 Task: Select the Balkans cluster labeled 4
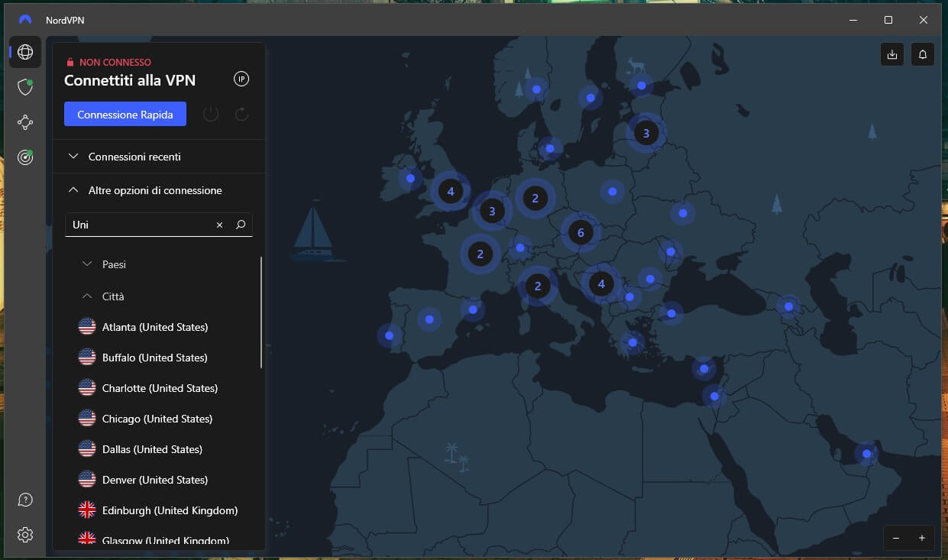pyautogui.click(x=601, y=283)
